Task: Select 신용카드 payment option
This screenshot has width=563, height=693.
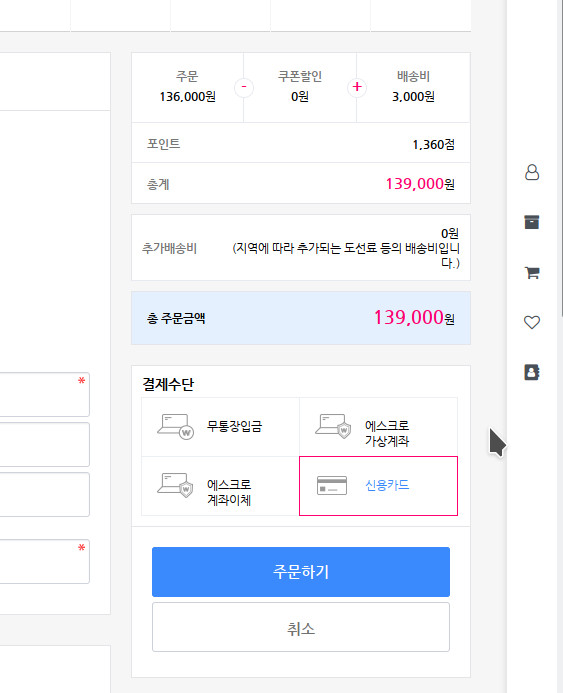Action: (x=378, y=486)
